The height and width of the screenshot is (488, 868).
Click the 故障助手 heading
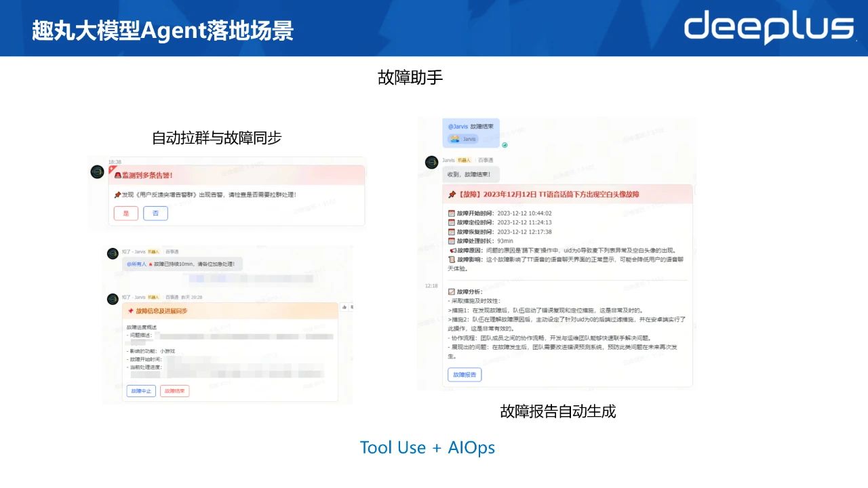click(410, 77)
